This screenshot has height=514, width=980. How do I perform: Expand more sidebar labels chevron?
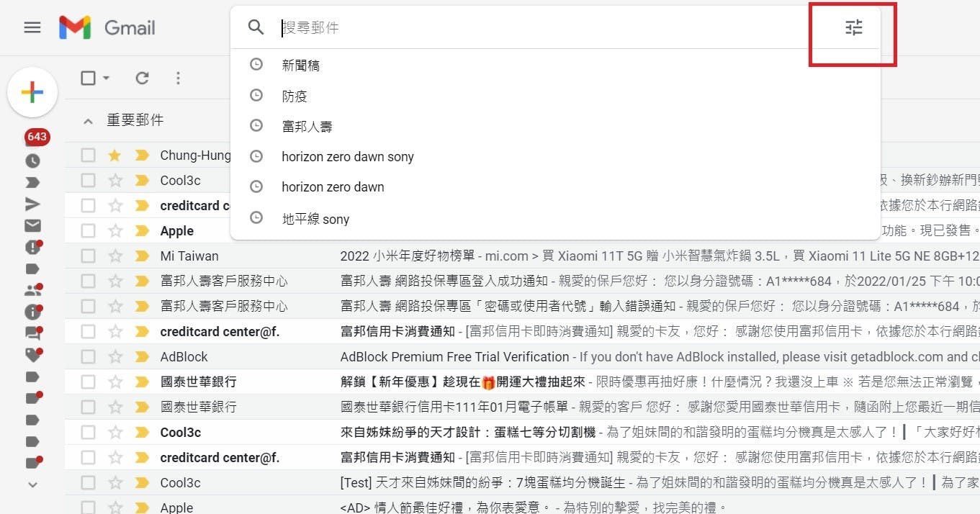(32, 485)
